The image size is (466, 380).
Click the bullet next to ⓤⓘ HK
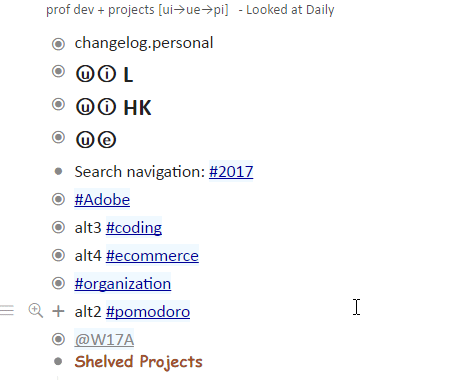[x=58, y=104]
